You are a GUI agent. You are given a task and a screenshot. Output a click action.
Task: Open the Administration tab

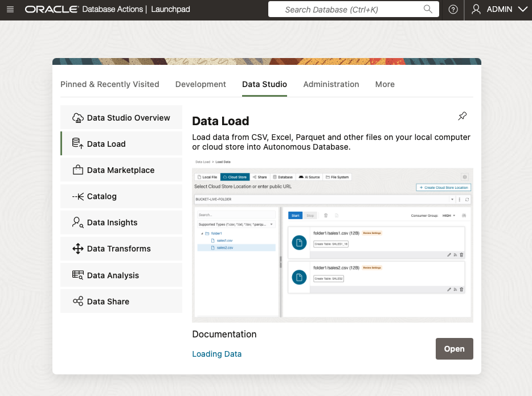pyautogui.click(x=331, y=84)
